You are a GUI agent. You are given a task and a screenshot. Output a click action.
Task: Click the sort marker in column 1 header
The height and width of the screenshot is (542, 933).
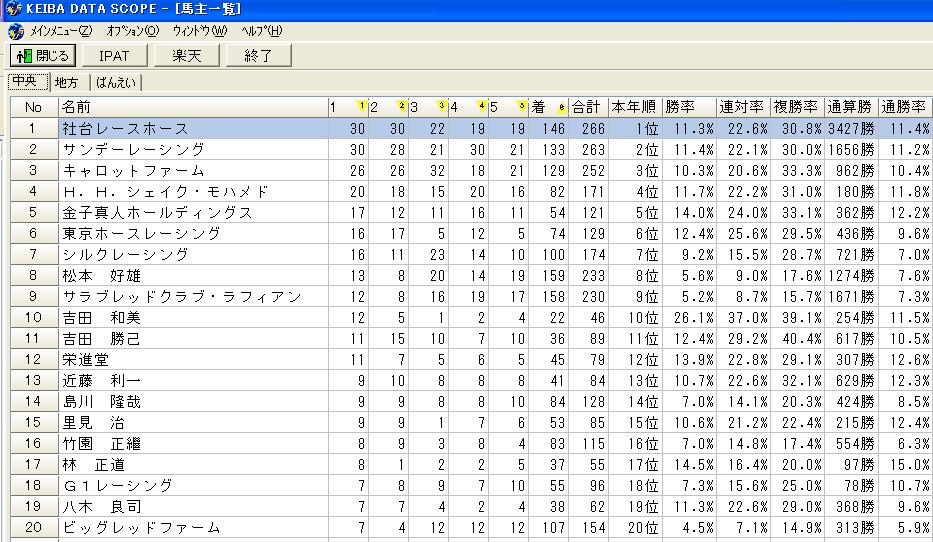(361, 106)
